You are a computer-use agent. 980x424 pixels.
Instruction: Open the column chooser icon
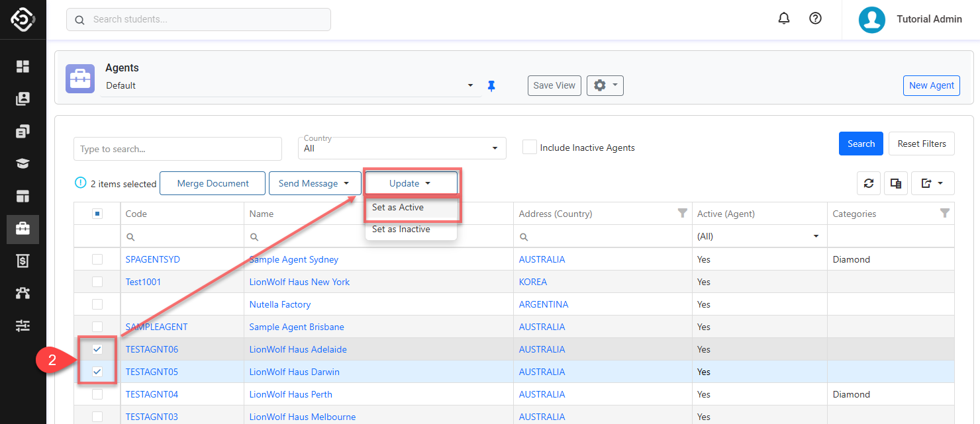click(895, 183)
